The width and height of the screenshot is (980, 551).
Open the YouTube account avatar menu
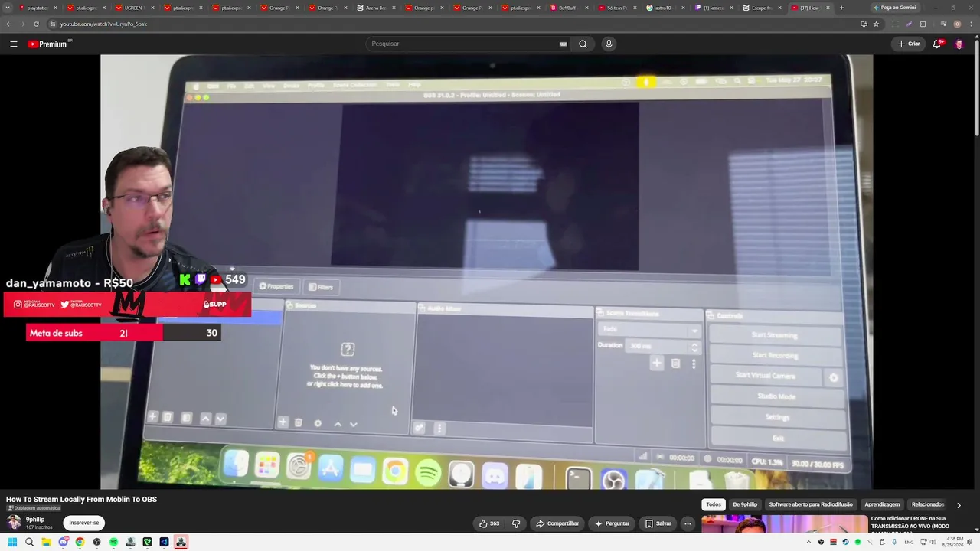click(x=959, y=44)
